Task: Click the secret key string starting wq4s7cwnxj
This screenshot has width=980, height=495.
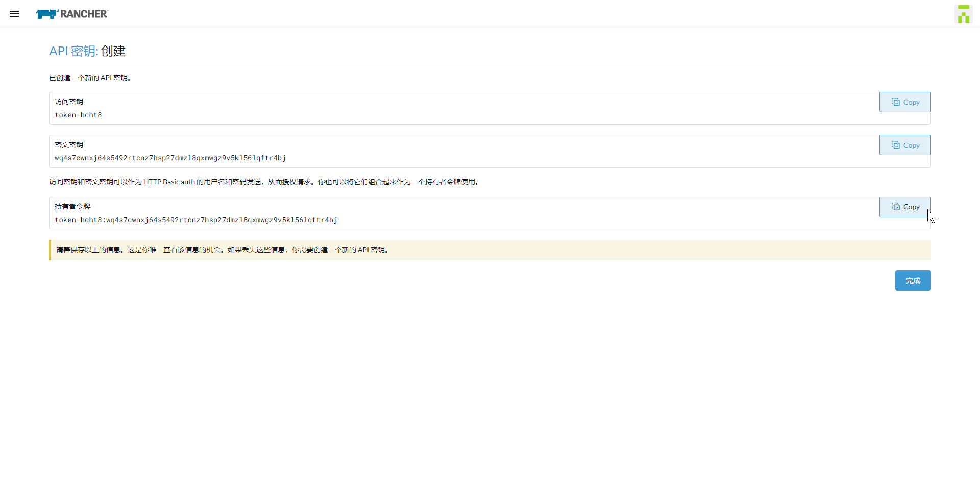Action: pyautogui.click(x=170, y=158)
